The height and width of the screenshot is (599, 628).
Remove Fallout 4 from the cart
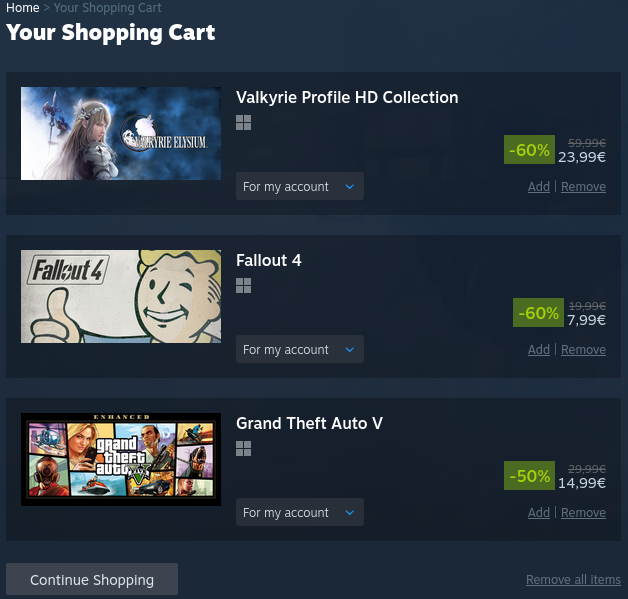(583, 350)
